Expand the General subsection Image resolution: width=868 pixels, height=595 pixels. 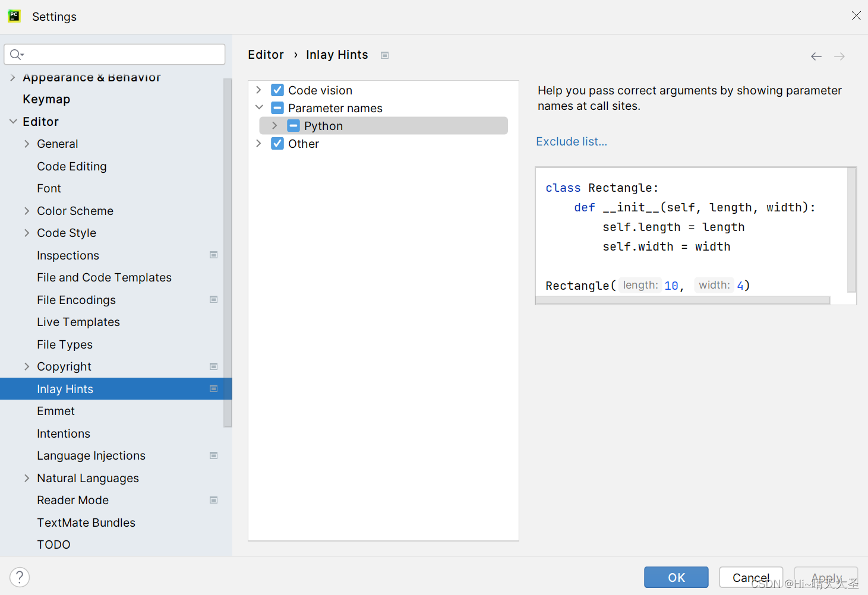coord(27,144)
